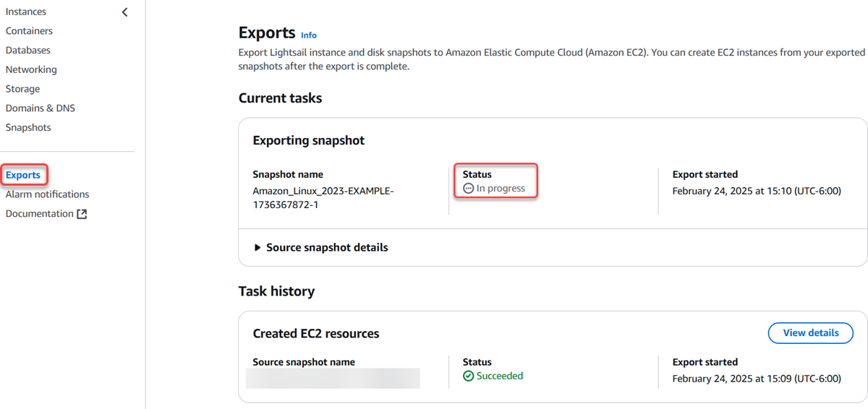Select Databases in the navigation
This screenshot has height=409, width=868.
(28, 51)
